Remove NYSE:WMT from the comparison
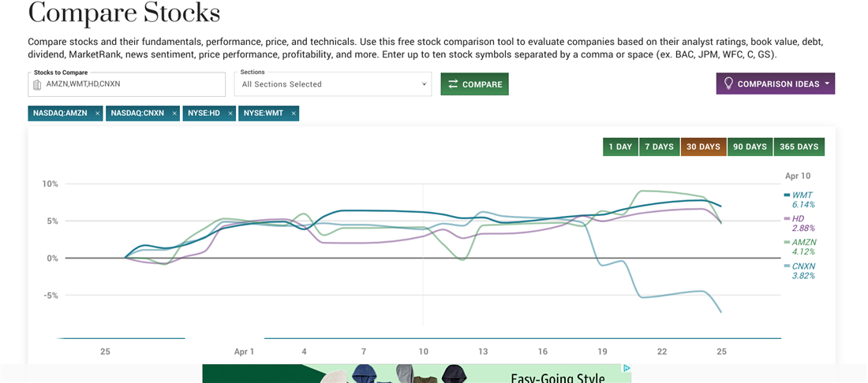The width and height of the screenshot is (868, 383). [294, 113]
